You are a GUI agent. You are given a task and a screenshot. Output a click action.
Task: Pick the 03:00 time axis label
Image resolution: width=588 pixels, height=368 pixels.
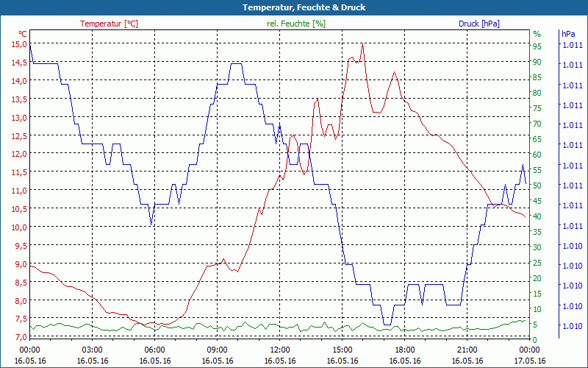(92, 350)
